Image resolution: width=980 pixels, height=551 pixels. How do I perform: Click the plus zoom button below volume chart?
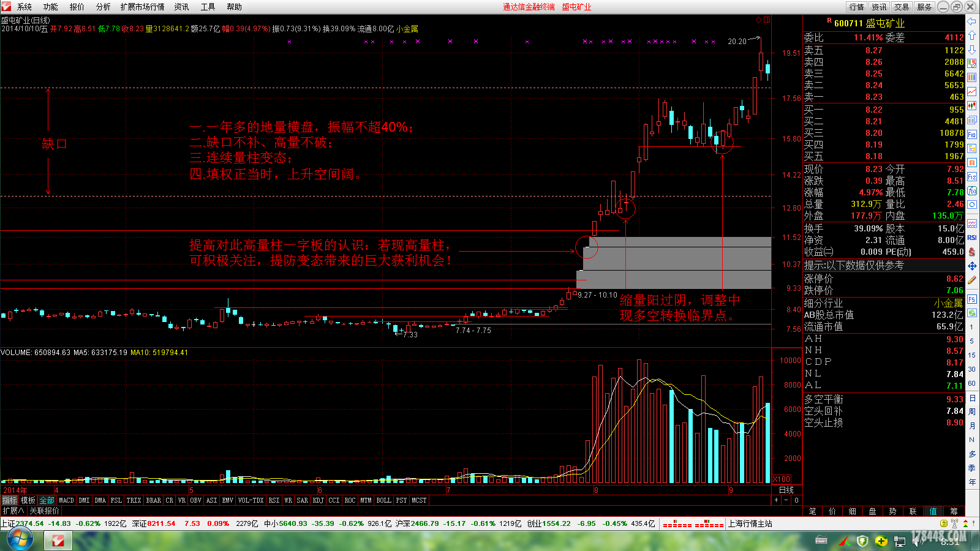(776, 500)
